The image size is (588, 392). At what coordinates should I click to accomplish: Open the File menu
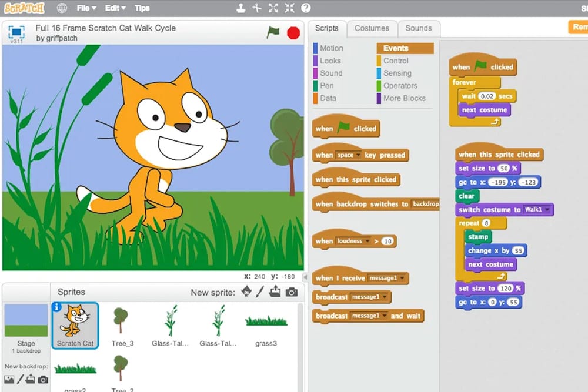[x=86, y=8]
